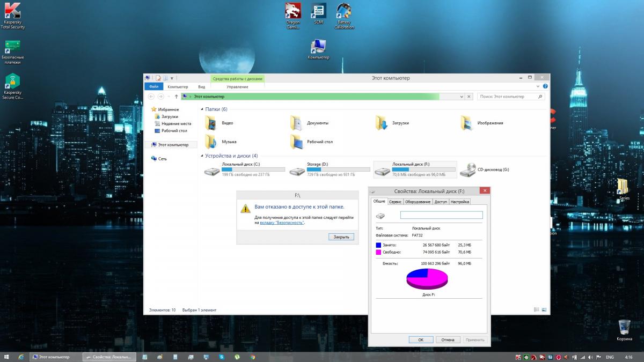644x362 pixels.
Task: Launch Kaspersky Total Security from desktop
Action: (12, 12)
